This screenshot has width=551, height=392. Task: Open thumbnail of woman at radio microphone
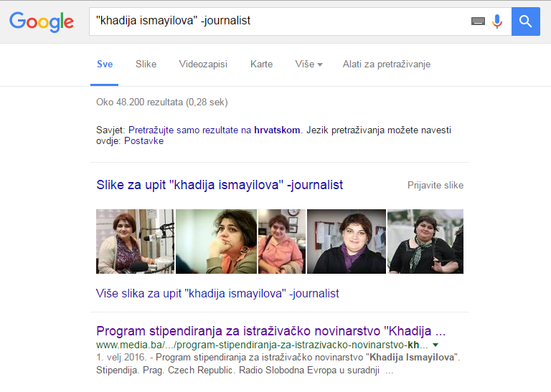tap(135, 242)
